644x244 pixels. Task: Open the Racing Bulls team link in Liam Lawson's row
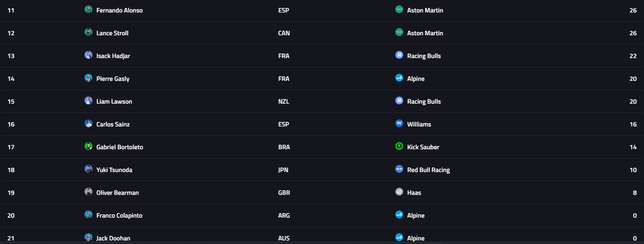[424, 102]
